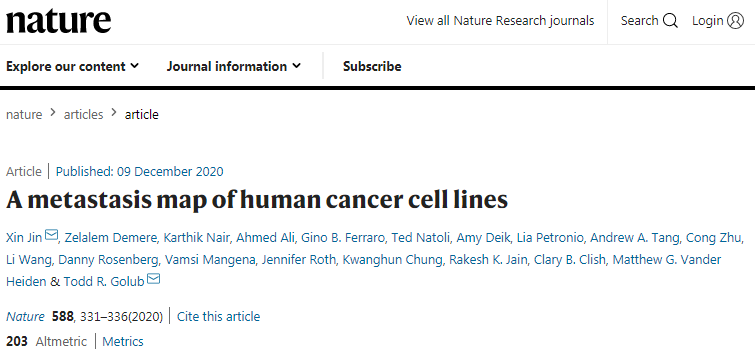Open the Metrics link
755x362 pixels.
click(123, 342)
